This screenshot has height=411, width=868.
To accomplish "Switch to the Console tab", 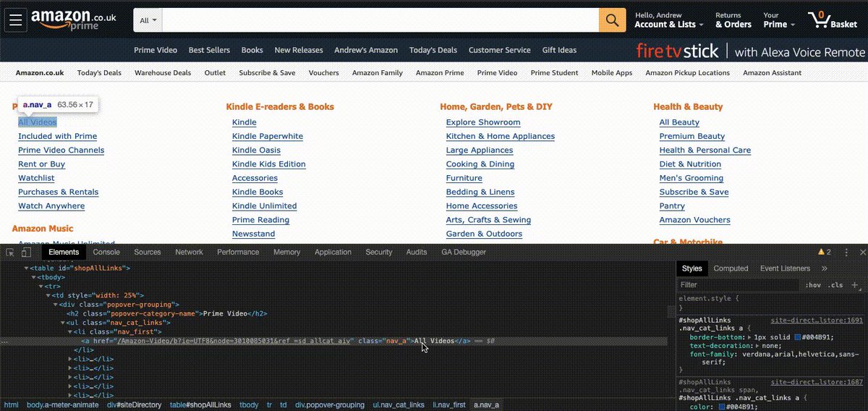I will pyautogui.click(x=106, y=252).
